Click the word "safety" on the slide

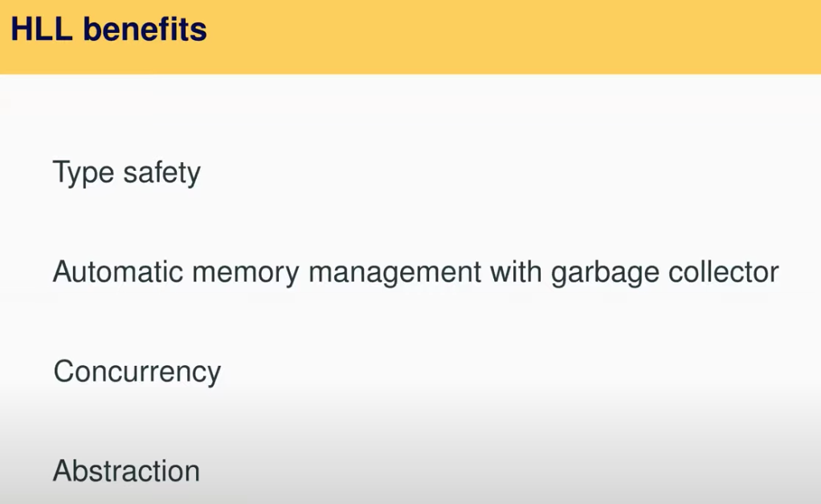pos(161,173)
